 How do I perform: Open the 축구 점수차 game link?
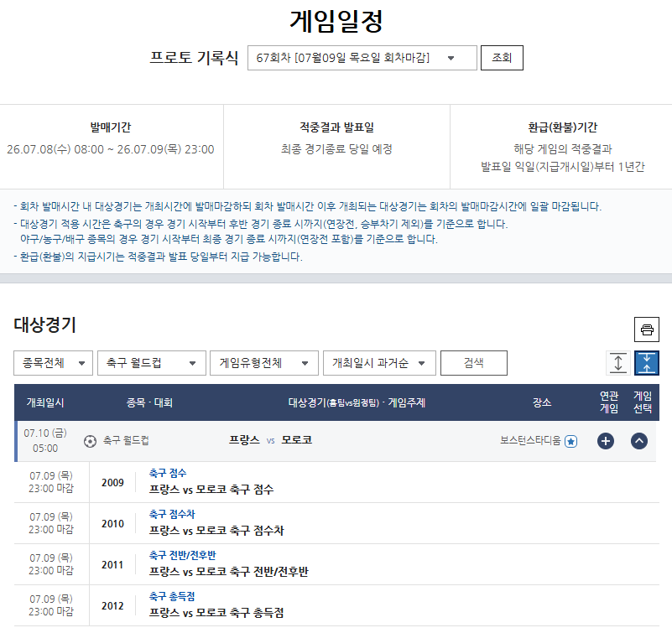(172, 514)
